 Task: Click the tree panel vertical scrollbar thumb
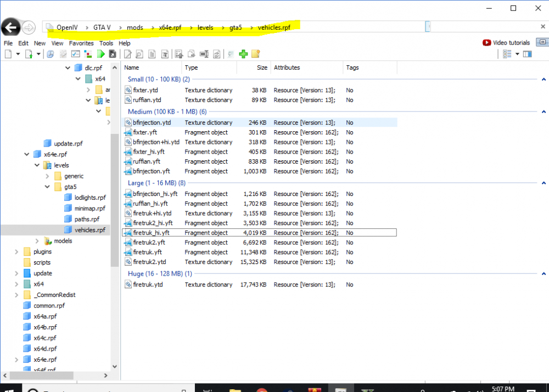(114, 200)
